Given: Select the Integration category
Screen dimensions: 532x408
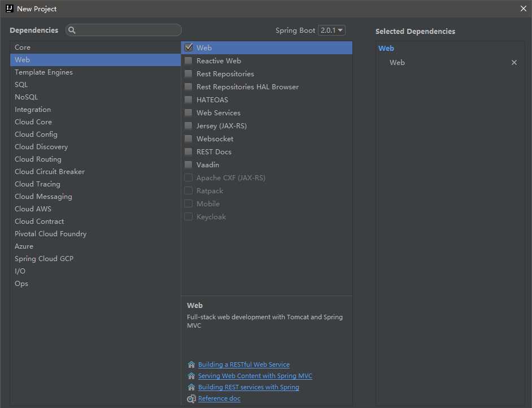Looking at the screenshot, I should [x=95, y=109].
